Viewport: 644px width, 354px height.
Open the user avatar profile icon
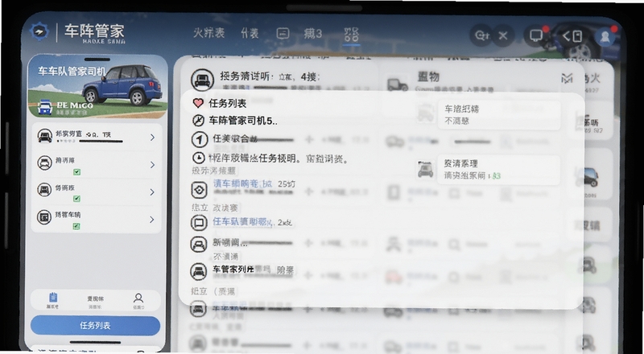click(605, 36)
